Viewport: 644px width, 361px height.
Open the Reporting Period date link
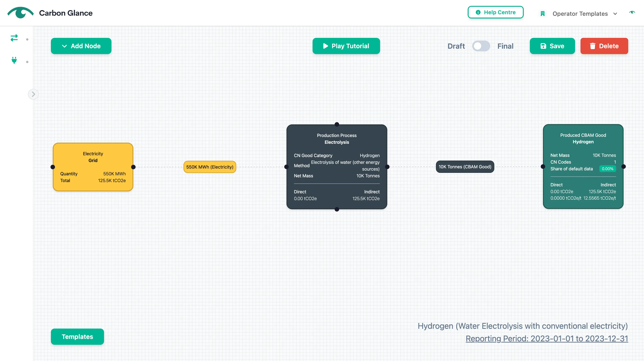pyautogui.click(x=547, y=338)
